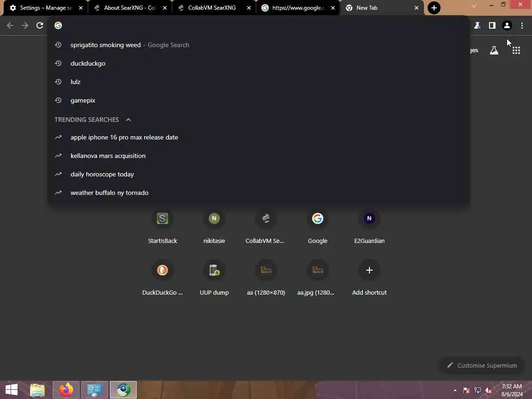Click Customise Supermium button
Image resolution: width=532 pixels, height=399 pixels.
coord(483,365)
